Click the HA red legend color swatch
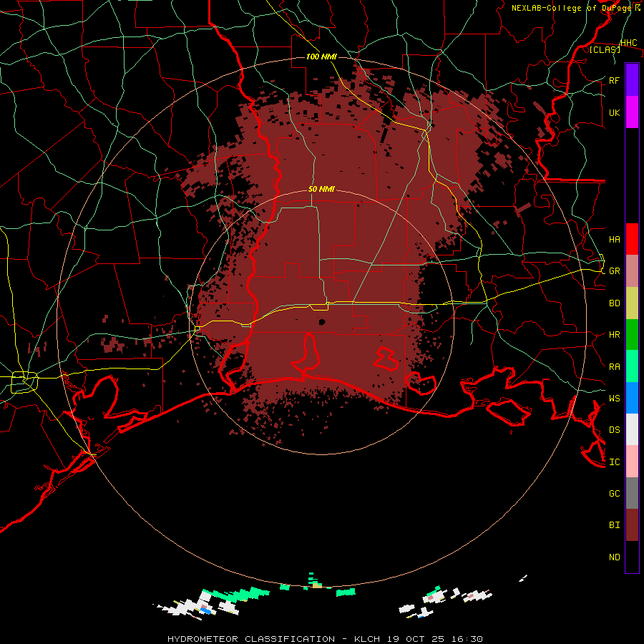644x644 pixels. pyautogui.click(x=632, y=239)
